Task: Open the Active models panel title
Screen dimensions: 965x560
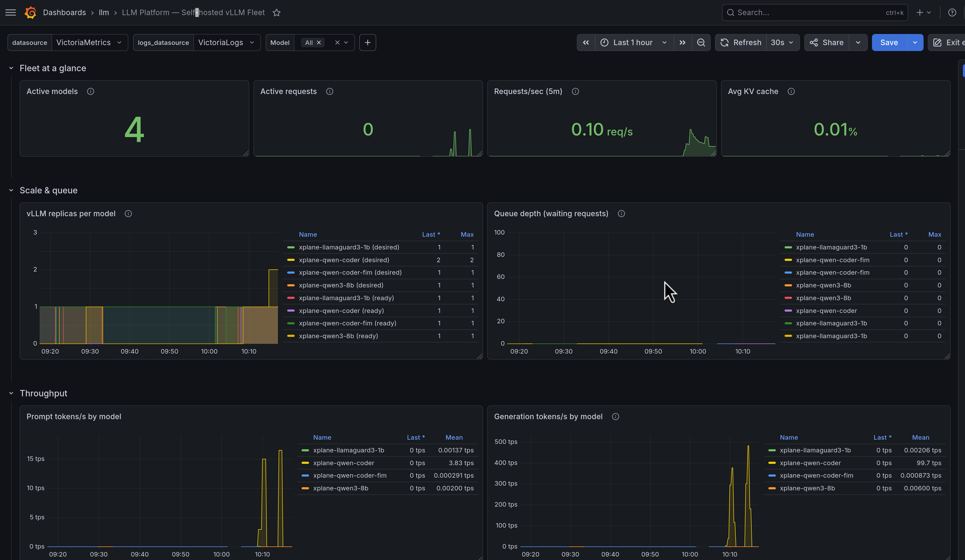Action: pyautogui.click(x=52, y=91)
